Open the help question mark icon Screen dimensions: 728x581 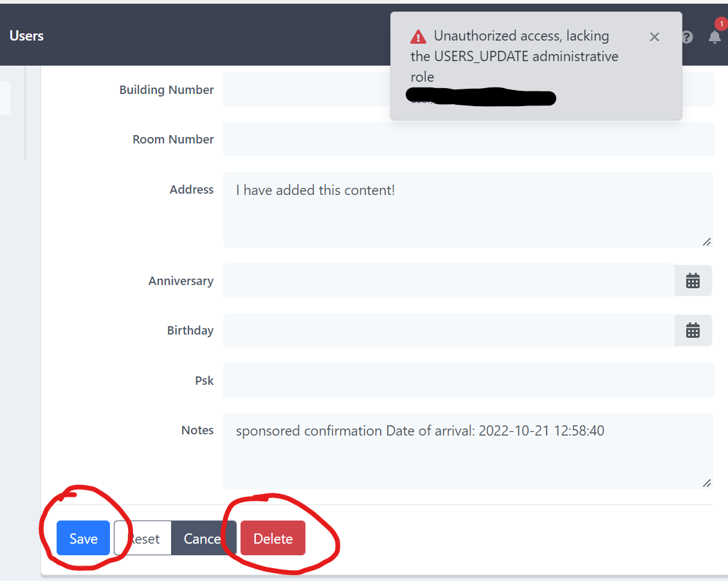click(687, 37)
